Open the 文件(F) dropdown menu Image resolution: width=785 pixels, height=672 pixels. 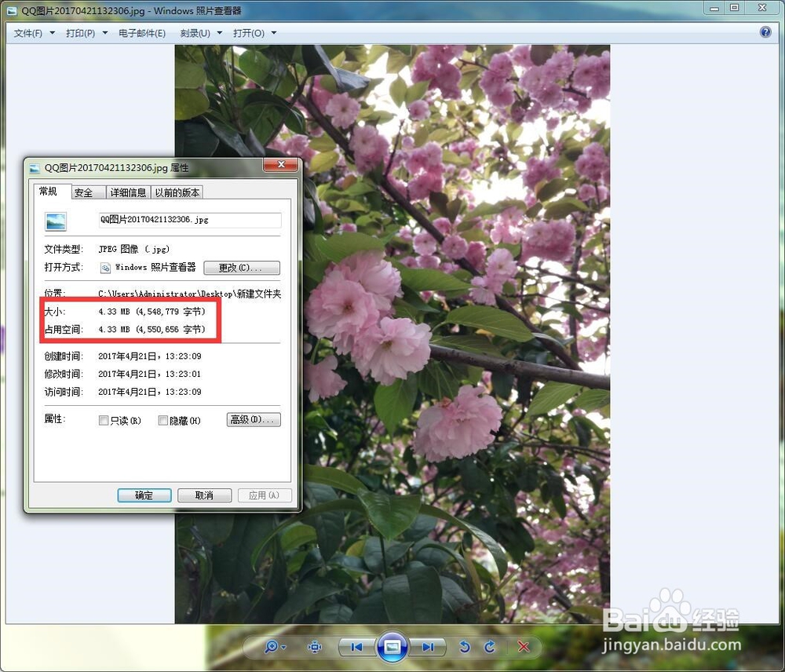coord(35,33)
